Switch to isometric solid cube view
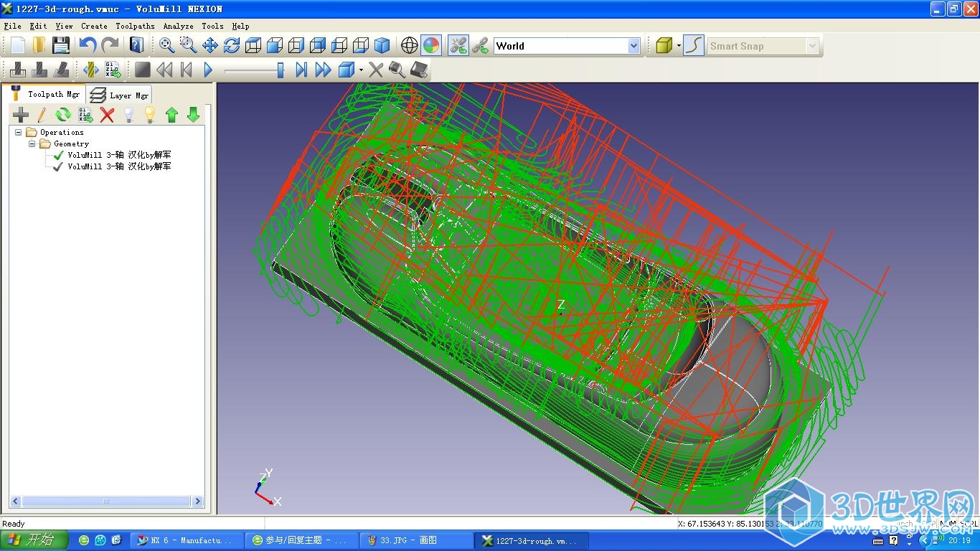This screenshot has height=551, width=980. tap(382, 45)
